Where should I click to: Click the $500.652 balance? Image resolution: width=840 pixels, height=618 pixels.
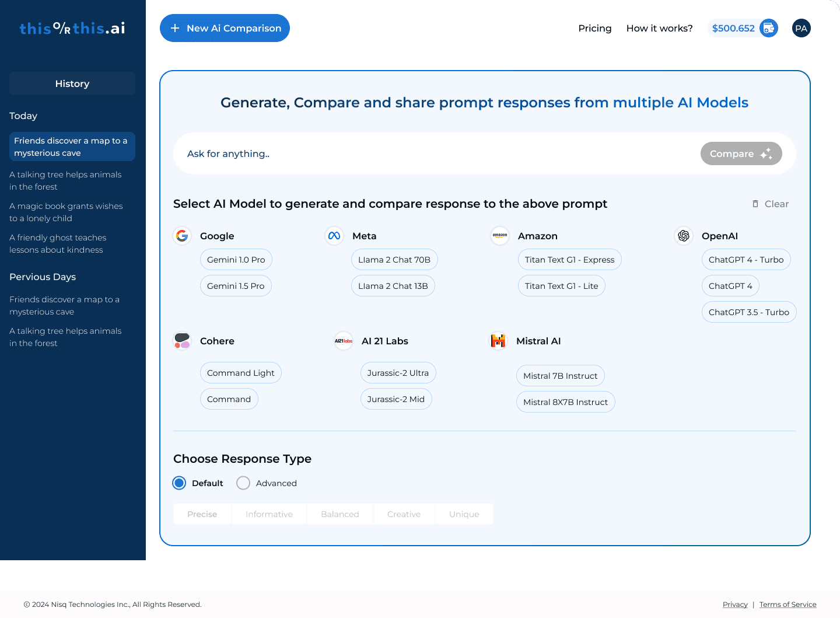[x=733, y=28]
